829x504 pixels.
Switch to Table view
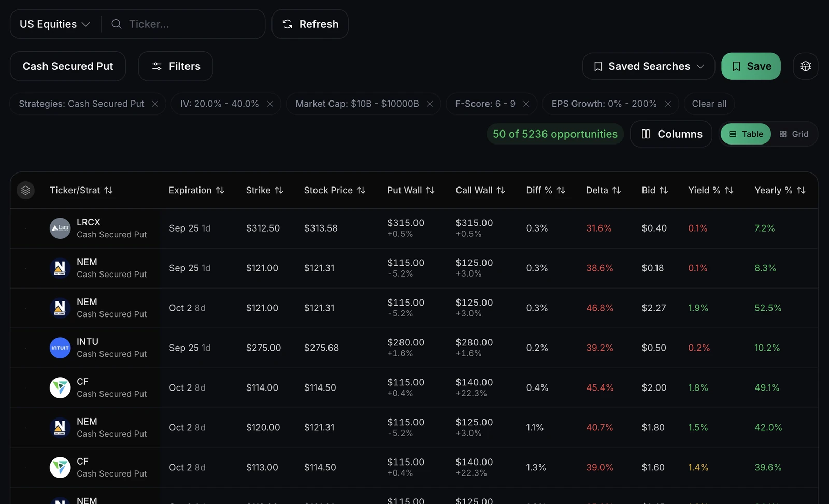tap(746, 134)
